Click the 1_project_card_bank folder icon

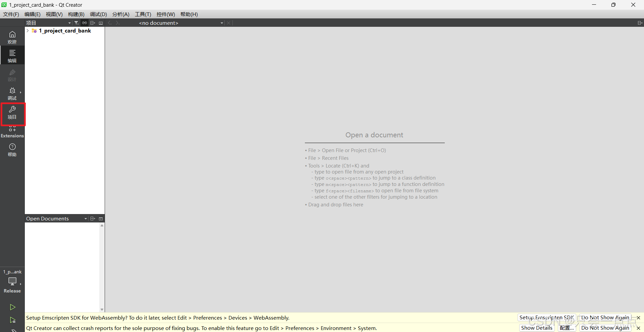tap(34, 30)
